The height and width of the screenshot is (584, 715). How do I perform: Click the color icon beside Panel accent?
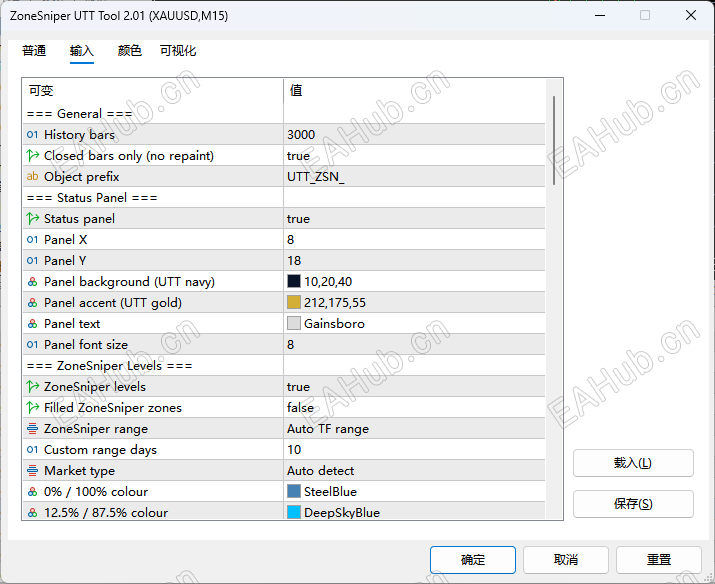32,303
